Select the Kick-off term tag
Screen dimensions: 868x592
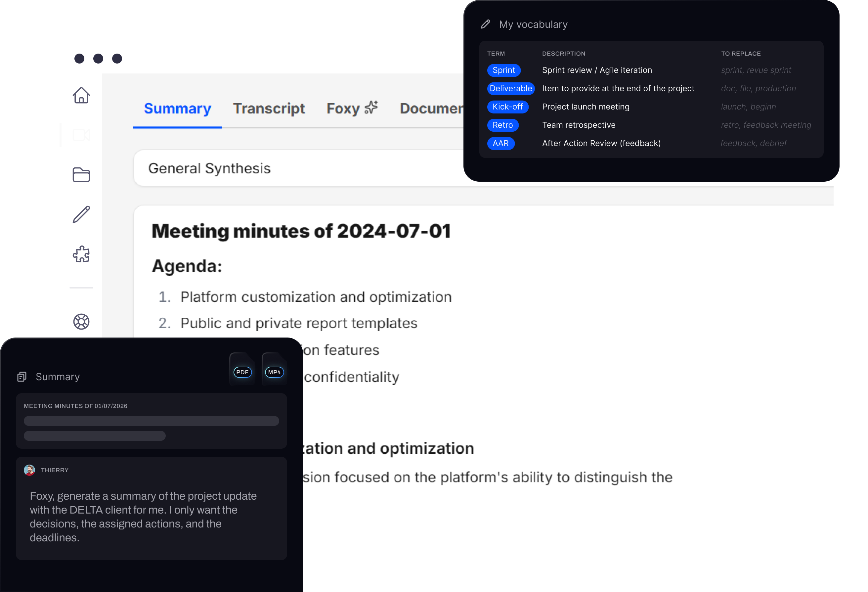tap(507, 107)
